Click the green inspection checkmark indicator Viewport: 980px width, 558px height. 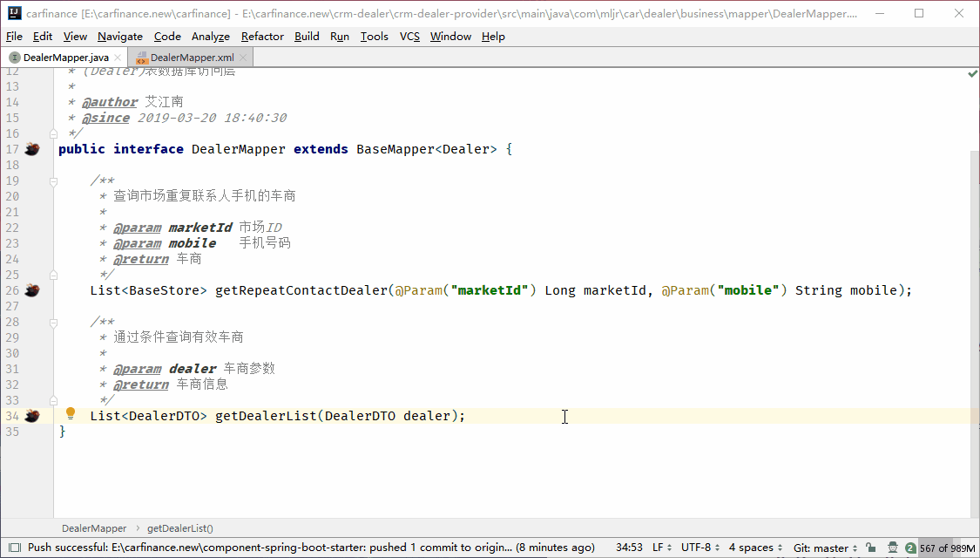tap(972, 75)
